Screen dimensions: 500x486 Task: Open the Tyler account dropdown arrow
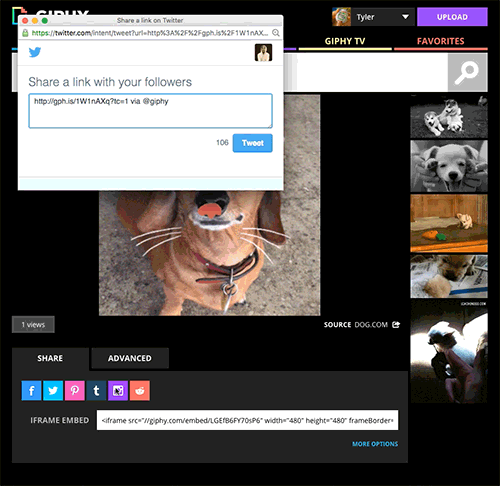(405, 17)
